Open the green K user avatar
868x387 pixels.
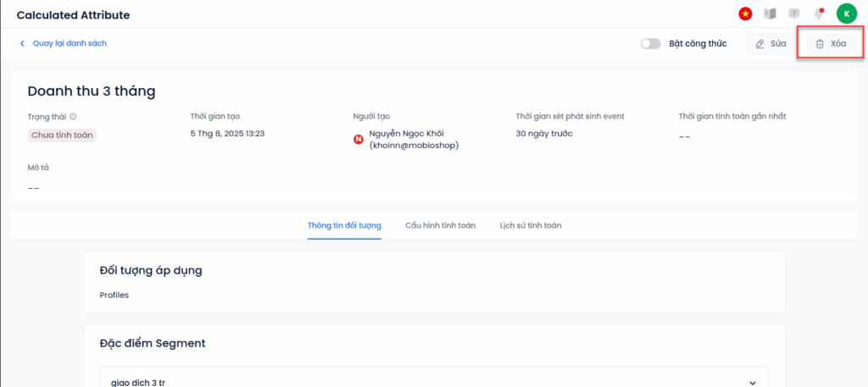click(847, 14)
